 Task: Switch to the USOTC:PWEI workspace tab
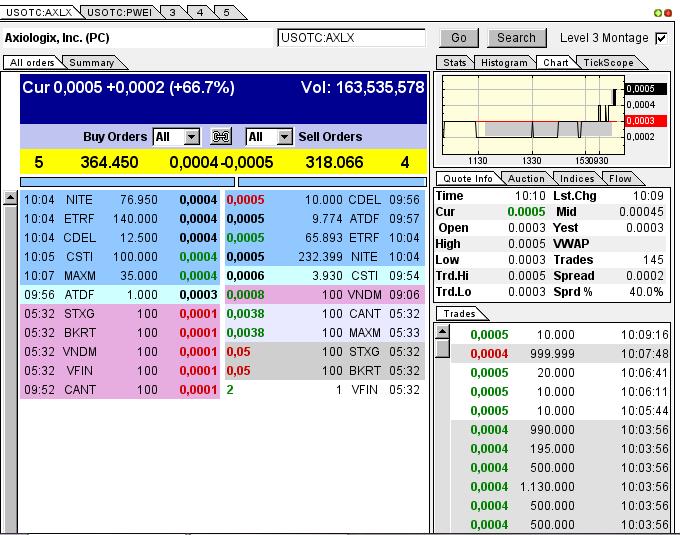(x=116, y=12)
